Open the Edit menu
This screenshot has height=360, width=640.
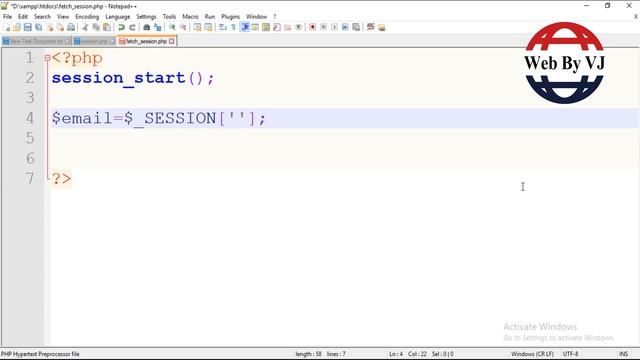coord(23,17)
